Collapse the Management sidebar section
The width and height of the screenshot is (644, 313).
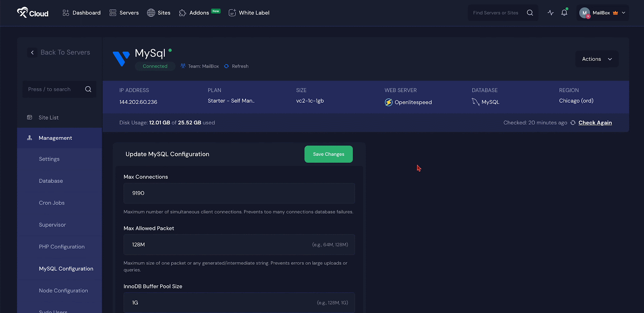pos(56,138)
